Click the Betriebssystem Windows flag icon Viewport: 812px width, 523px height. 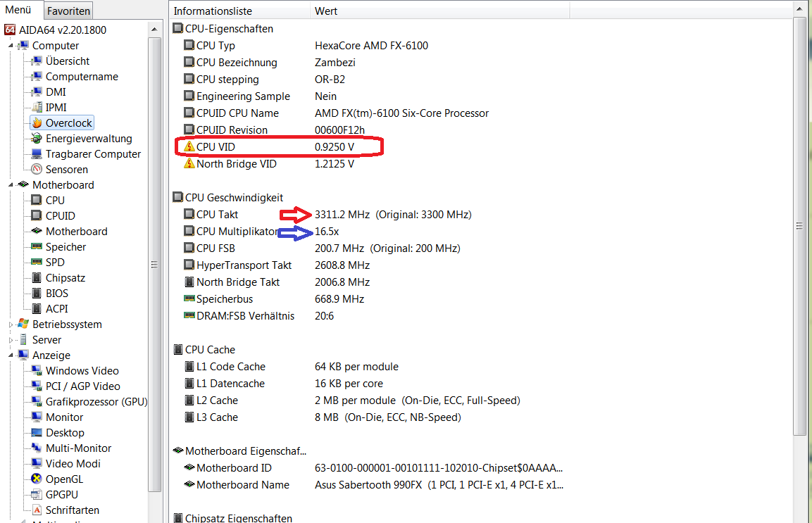23,324
